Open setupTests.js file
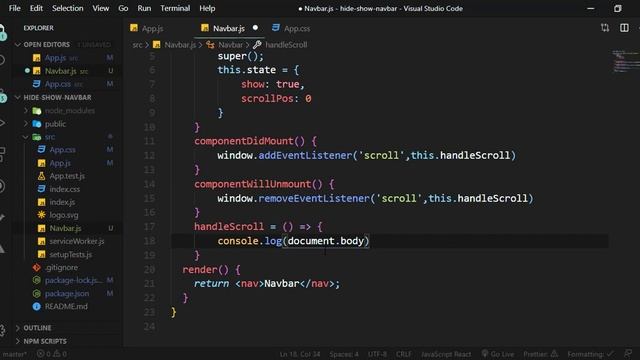Image resolution: width=640 pixels, height=360 pixels. pyautogui.click(x=71, y=254)
